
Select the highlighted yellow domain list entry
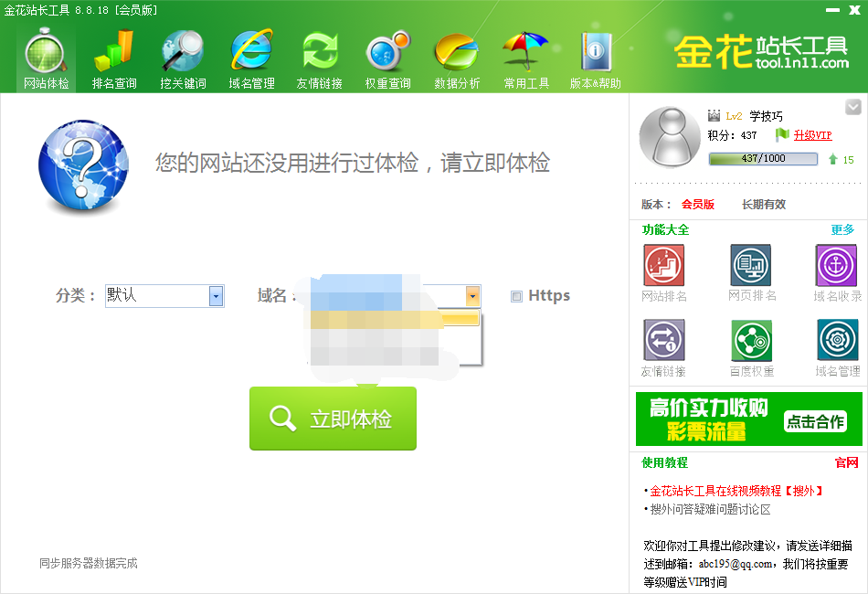(395, 320)
